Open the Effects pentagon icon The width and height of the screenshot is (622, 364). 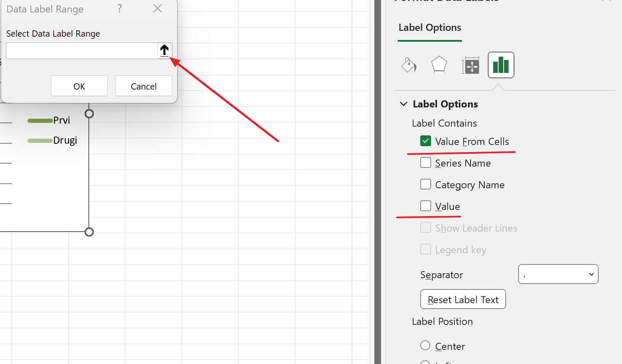coord(439,65)
